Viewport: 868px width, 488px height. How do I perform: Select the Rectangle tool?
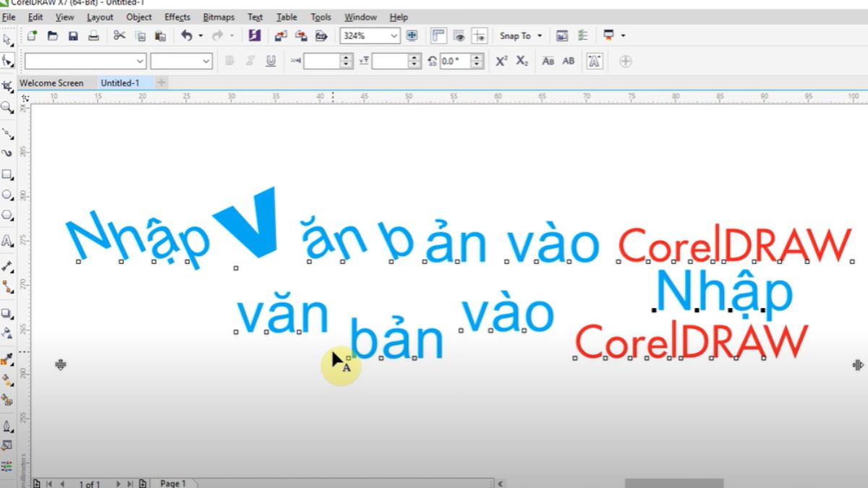coord(7,174)
